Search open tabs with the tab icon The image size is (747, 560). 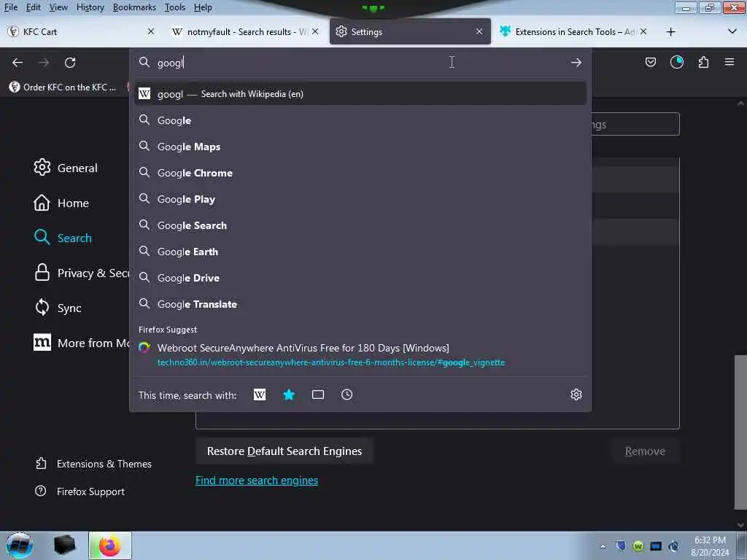[x=318, y=394]
